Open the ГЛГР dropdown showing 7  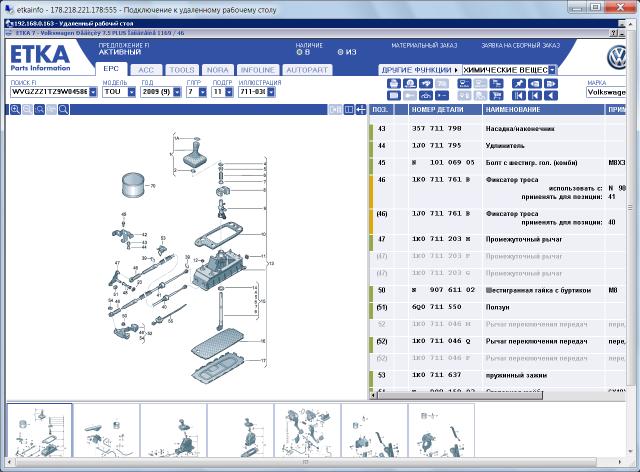pyautogui.click(x=203, y=92)
